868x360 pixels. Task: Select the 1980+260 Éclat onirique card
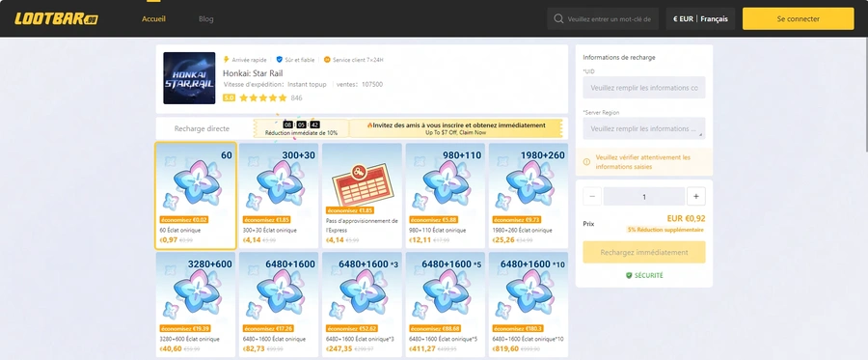[x=529, y=196]
